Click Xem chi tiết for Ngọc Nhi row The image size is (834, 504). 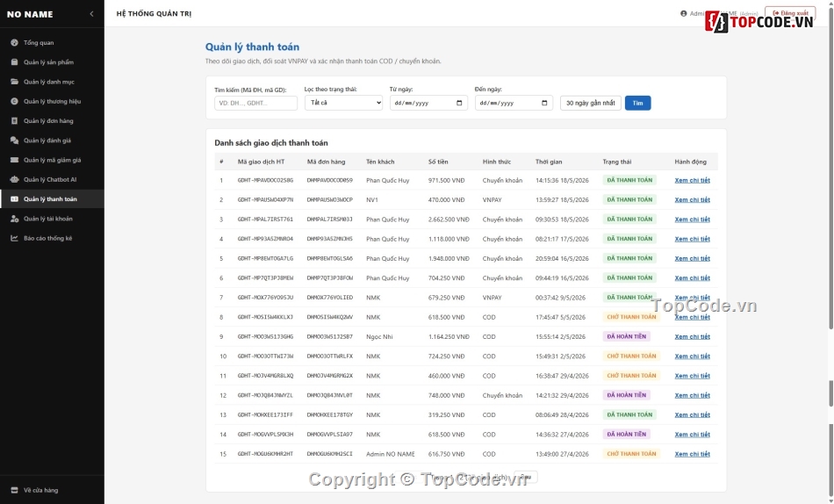click(x=692, y=337)
